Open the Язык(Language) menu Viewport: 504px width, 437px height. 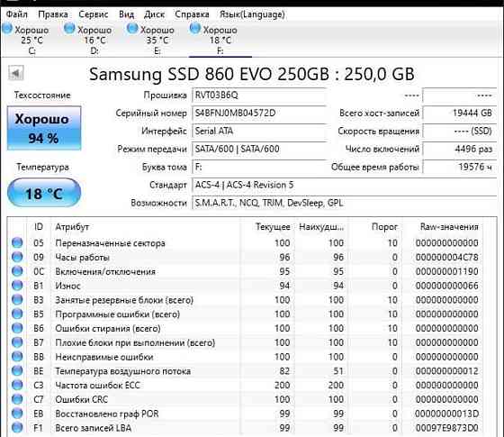tap(252, 14)
